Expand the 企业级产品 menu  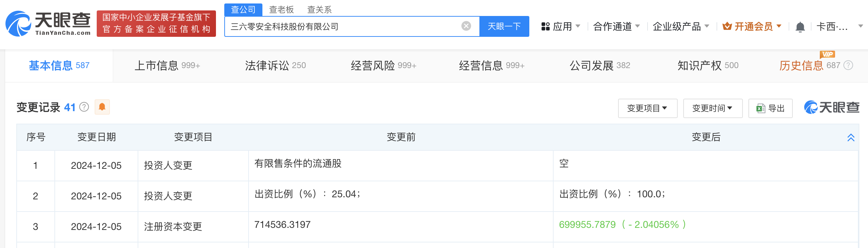(681, 26)
